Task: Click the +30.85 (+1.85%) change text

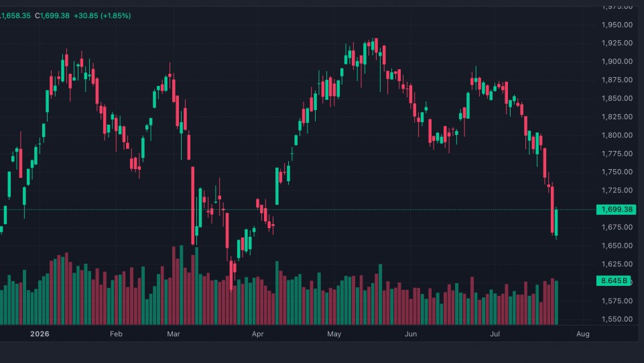Action: [x=103, y=15]
